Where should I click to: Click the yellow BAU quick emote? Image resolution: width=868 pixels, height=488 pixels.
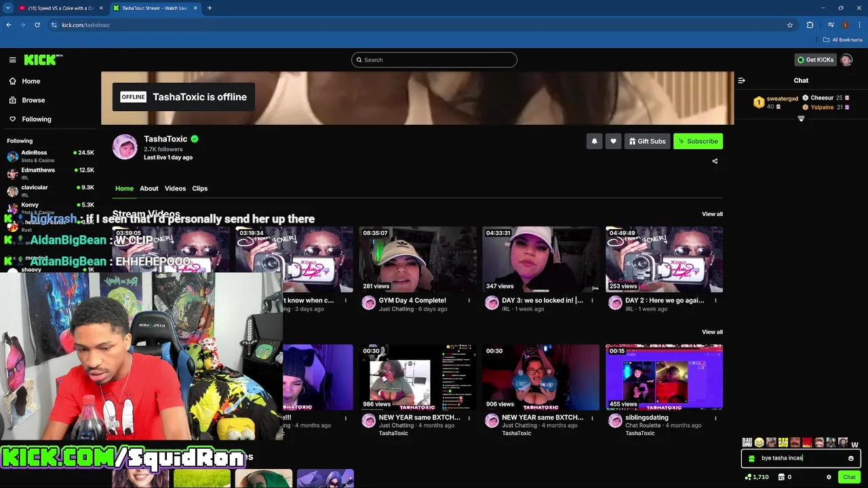coord(783,443)
